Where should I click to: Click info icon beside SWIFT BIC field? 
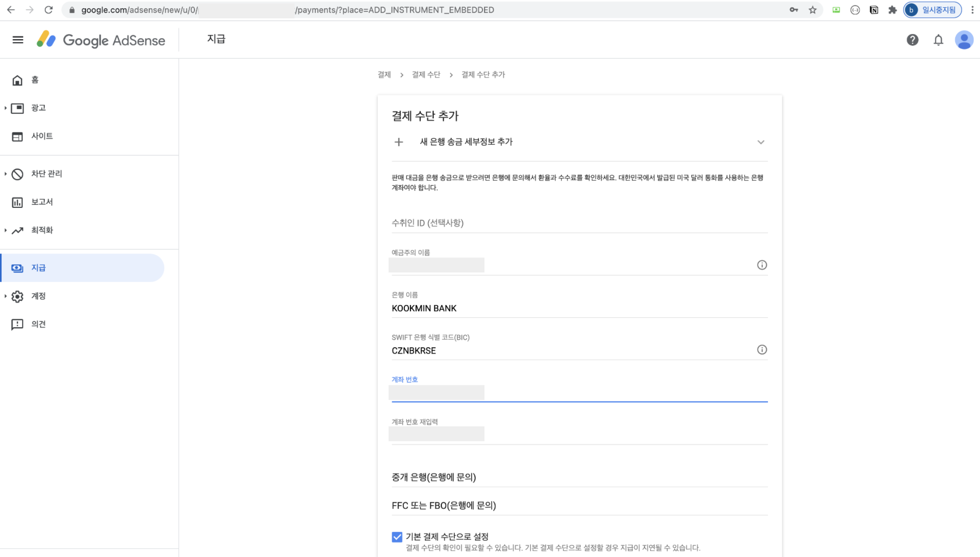point(762,350)
